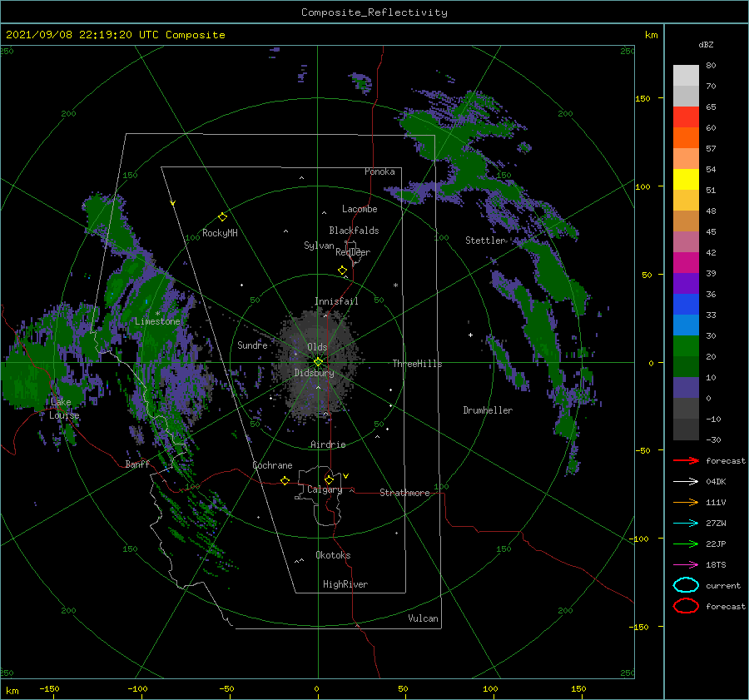This screenshot has width=749, height=700.
Task: Click the Airdrie city label
Action: click(x=328, y=444)
